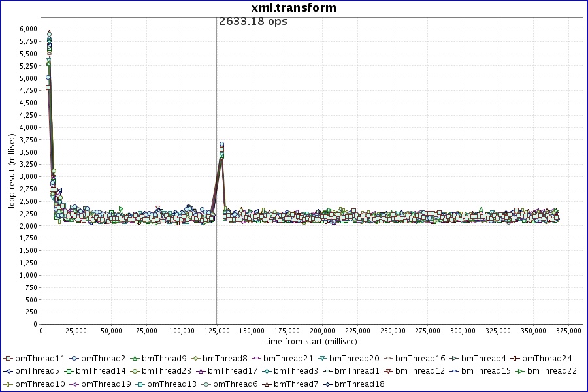The width and height of the screenshot is (588, 392).
Task: Click the bmThread11 legend marker icon
Action: click(7, 358)
